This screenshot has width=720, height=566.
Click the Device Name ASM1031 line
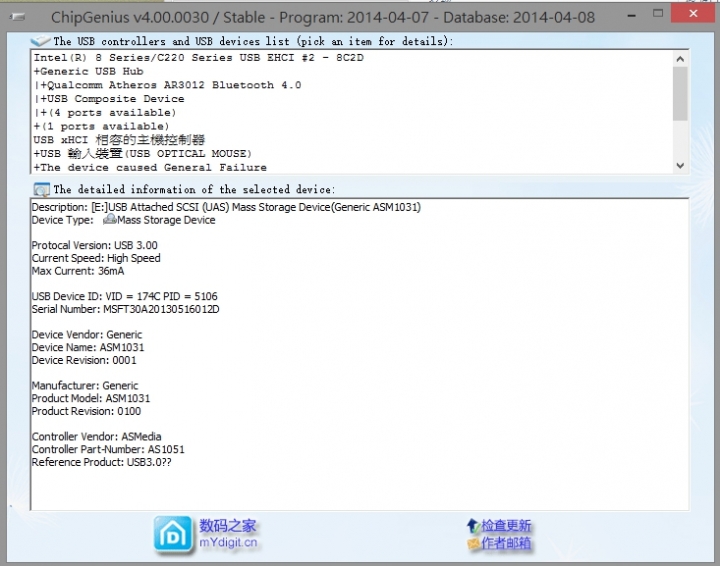coord(88,347)
